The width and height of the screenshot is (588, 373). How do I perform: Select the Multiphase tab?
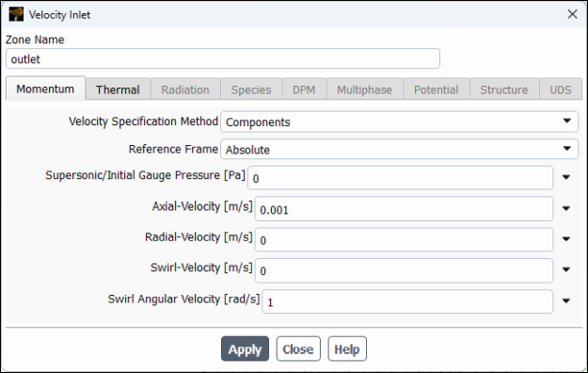[x=364, y=89]
